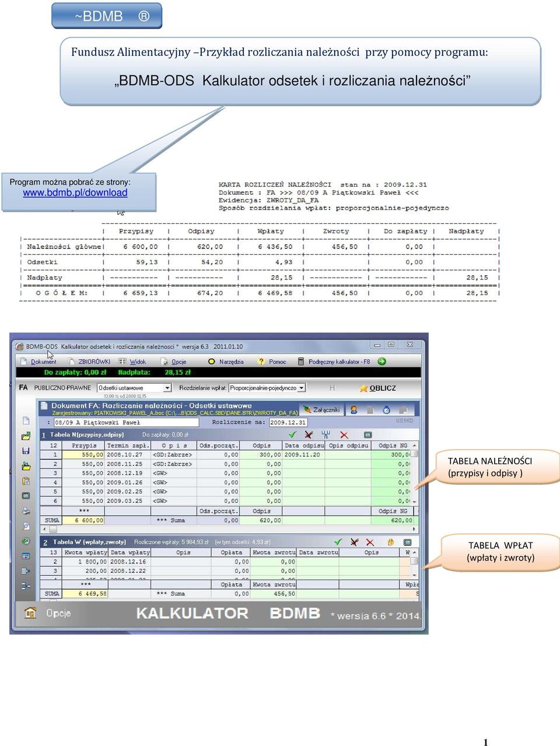
Task: Click the printer icon in left sidebar
Action: click(x=26, y=510)
